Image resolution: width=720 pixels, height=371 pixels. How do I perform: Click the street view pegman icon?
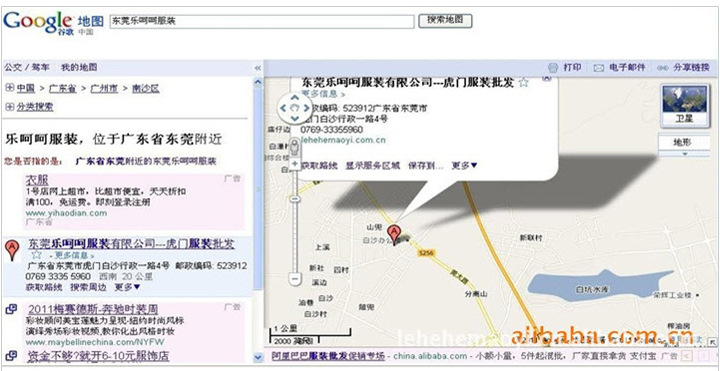point(294,147)
